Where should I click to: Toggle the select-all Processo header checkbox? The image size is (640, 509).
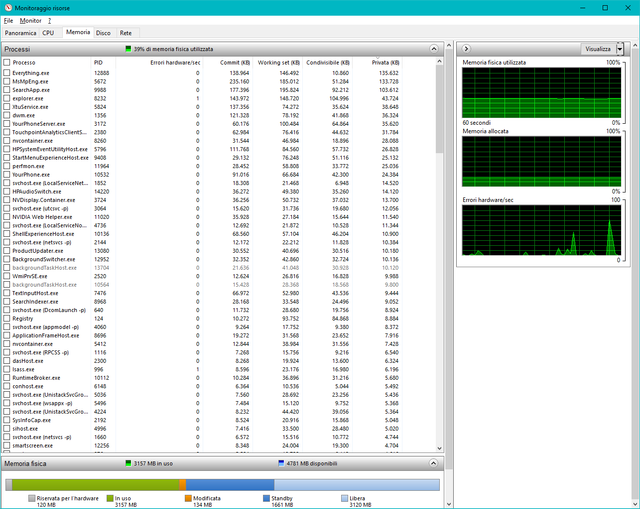click(7, 62)
